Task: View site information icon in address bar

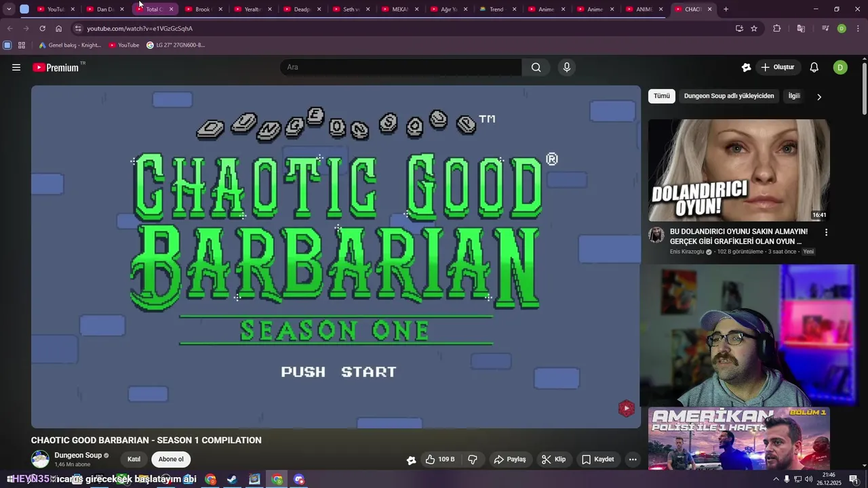Action: point(78,28)
